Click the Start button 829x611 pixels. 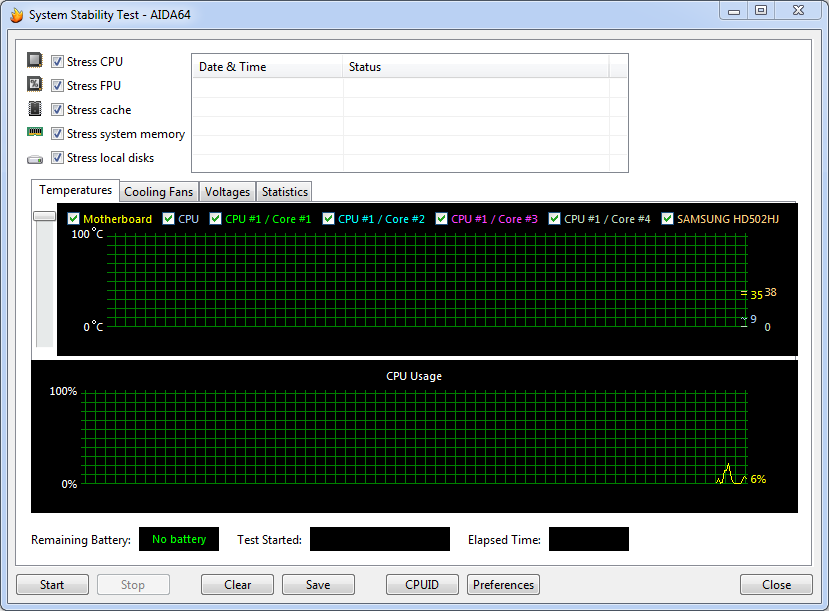pos(52,585)
